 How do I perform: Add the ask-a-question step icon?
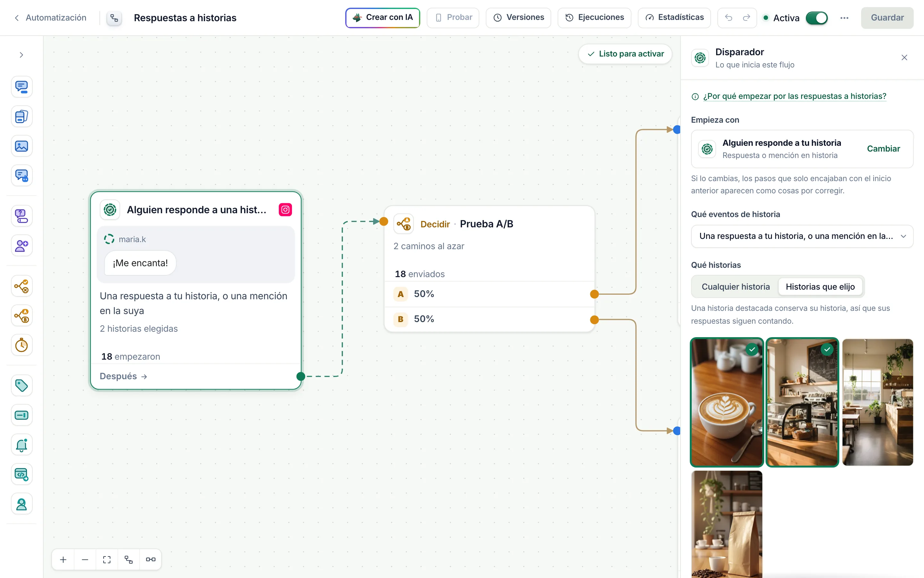point(21,216)
